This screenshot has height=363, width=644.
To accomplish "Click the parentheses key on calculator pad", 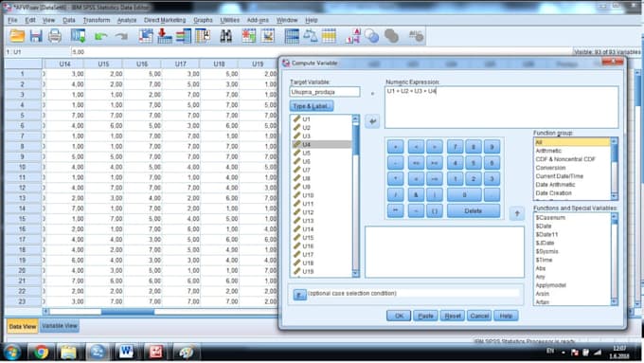I will point(434,211).
